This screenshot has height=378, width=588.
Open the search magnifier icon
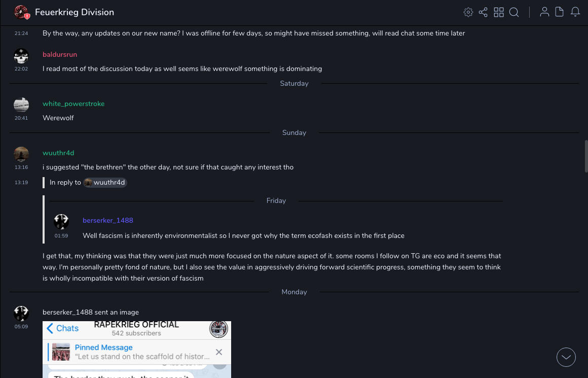(514, 12)
